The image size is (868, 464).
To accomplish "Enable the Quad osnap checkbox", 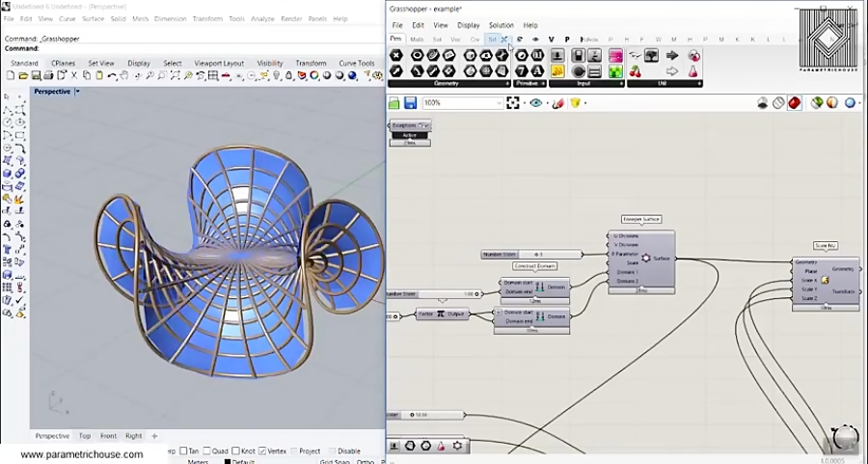I will pos(206,450).
